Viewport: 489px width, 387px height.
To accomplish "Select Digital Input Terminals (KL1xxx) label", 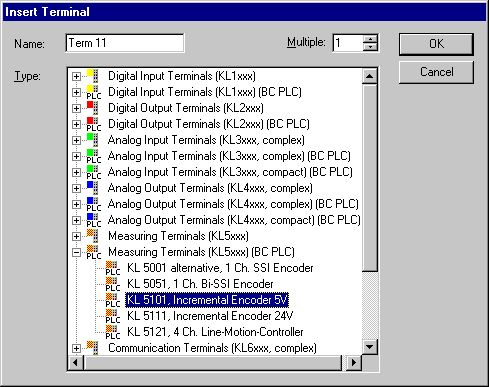I will point(182,76).
